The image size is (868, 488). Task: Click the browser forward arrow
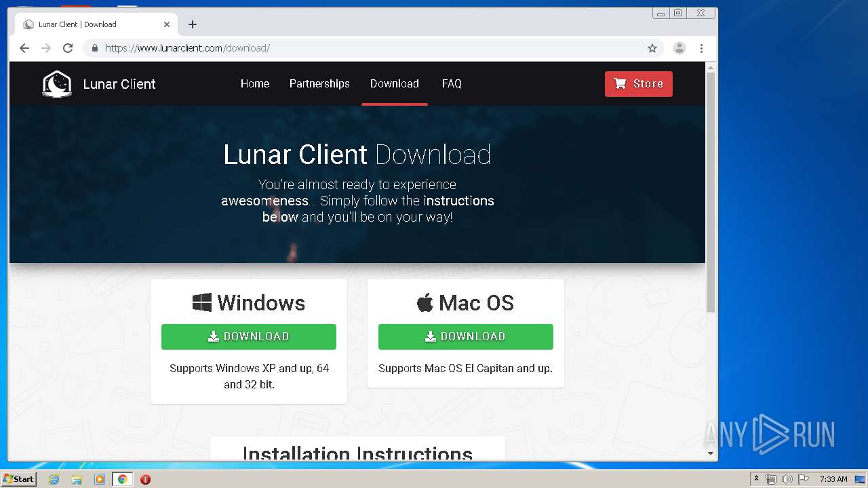(x=46, y=48)
